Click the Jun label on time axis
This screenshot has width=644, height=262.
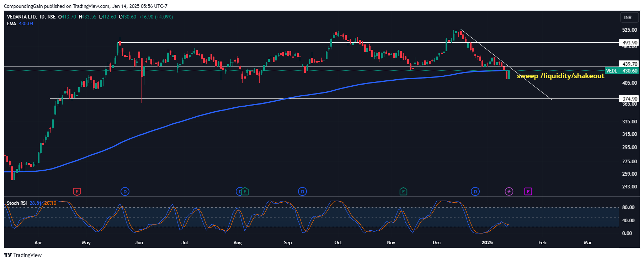tap(139, 242)
